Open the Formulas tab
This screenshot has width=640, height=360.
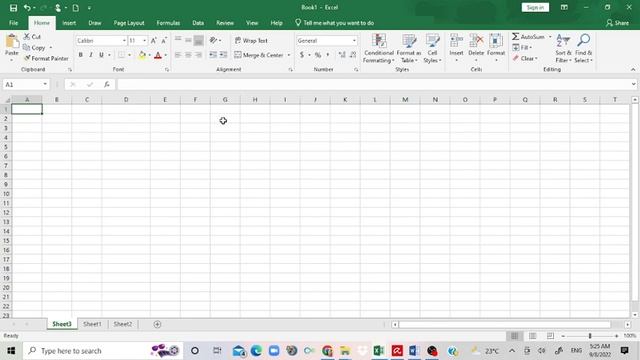168,23
